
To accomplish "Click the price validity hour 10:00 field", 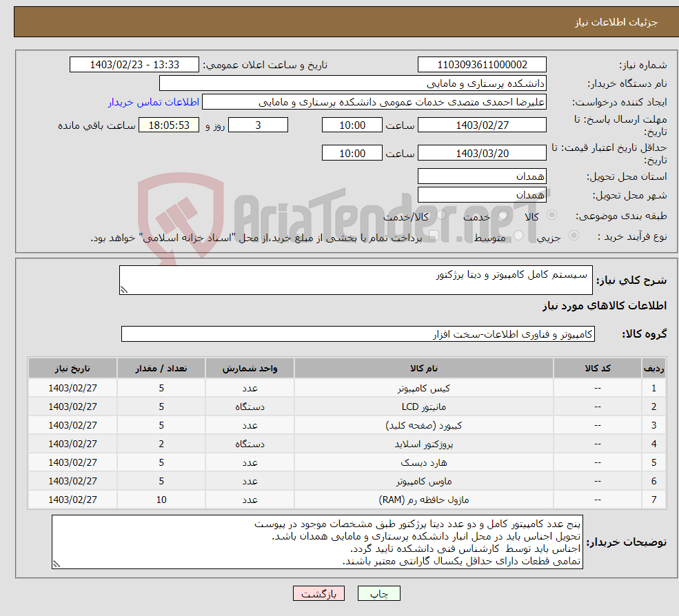I will click(352, 153).
